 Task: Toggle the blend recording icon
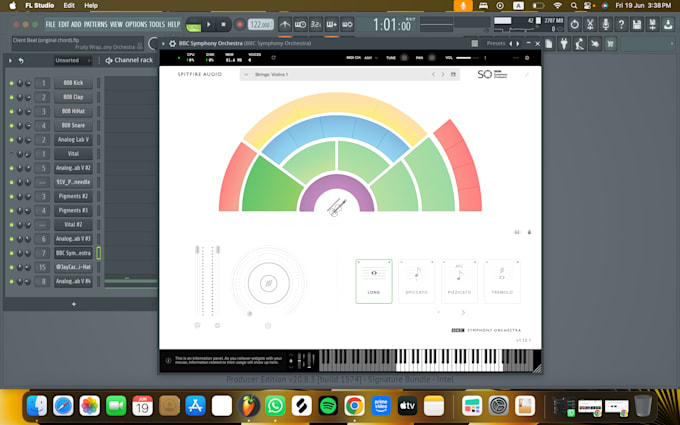pyautogui.click(x=331, y=25)
